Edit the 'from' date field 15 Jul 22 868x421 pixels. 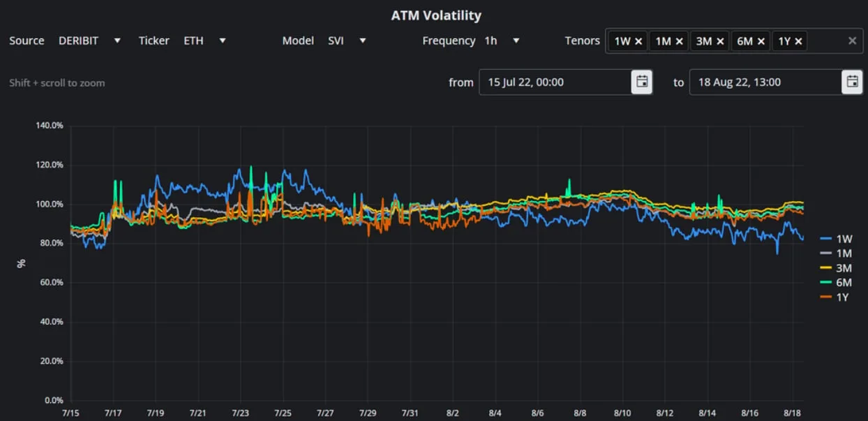[555, 82]
